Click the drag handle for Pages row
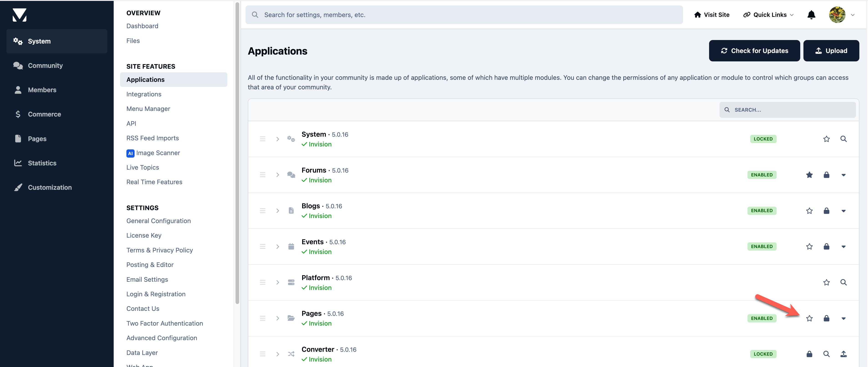The image size is (868, 367). pos(263,318)
